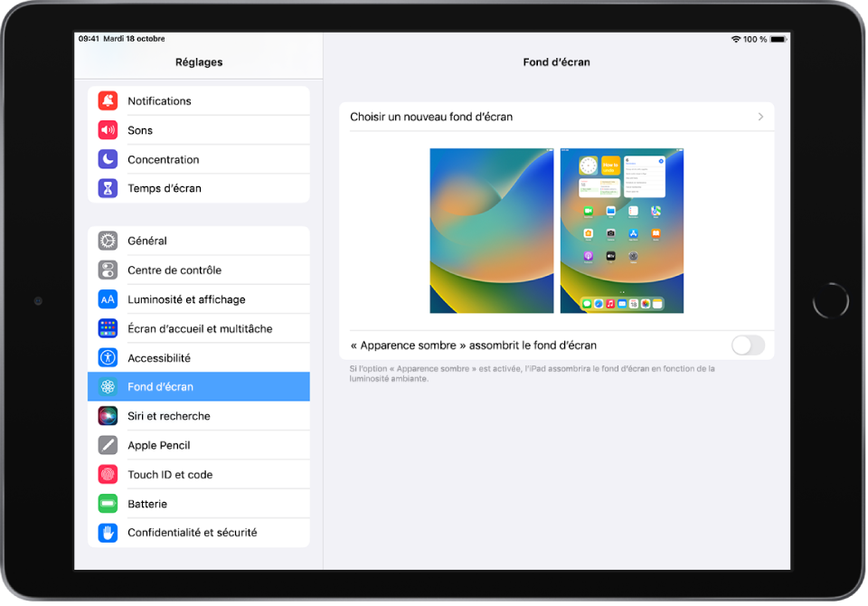Open Centre de contrôle settings

point(175,270)
